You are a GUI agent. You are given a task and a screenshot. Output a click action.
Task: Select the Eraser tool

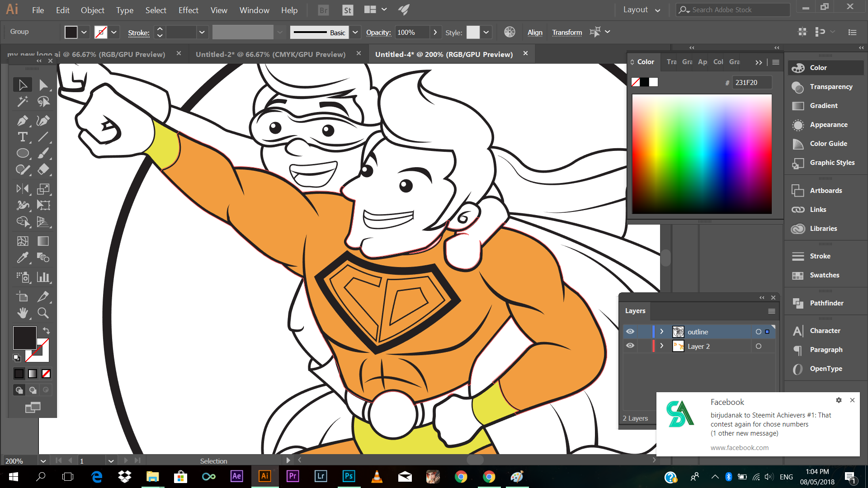43,169
